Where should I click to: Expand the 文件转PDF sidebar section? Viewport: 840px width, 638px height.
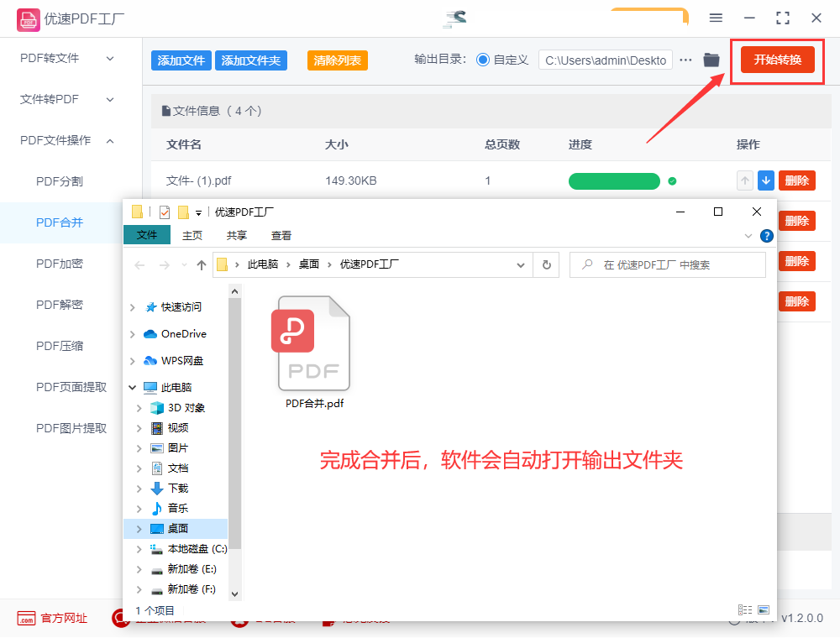[110, 100]
